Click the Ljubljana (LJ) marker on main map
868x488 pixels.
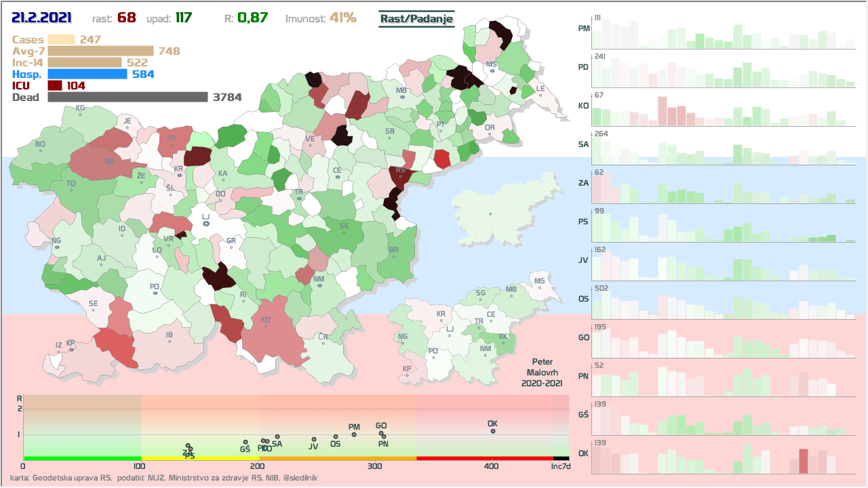point(205,223)
